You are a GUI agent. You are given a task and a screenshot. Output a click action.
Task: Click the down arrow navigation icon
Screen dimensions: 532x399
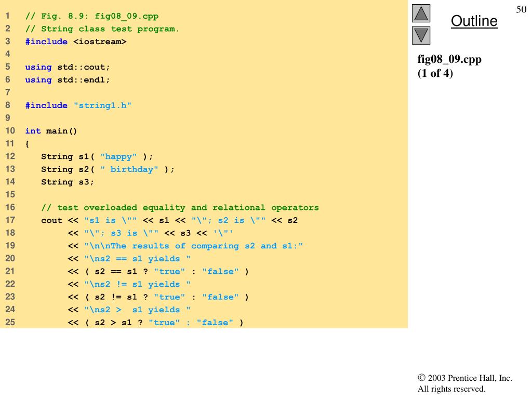pos(421,35)
